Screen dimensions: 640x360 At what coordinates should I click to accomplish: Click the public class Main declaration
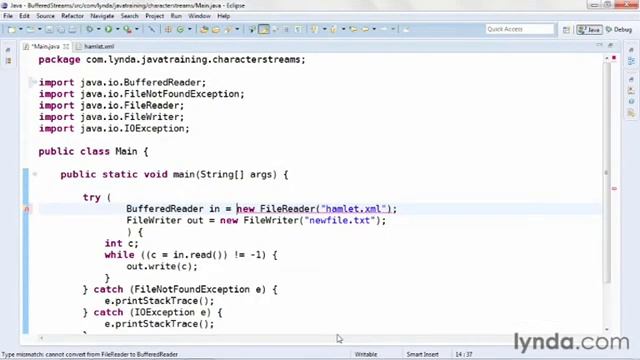(93, 151)
